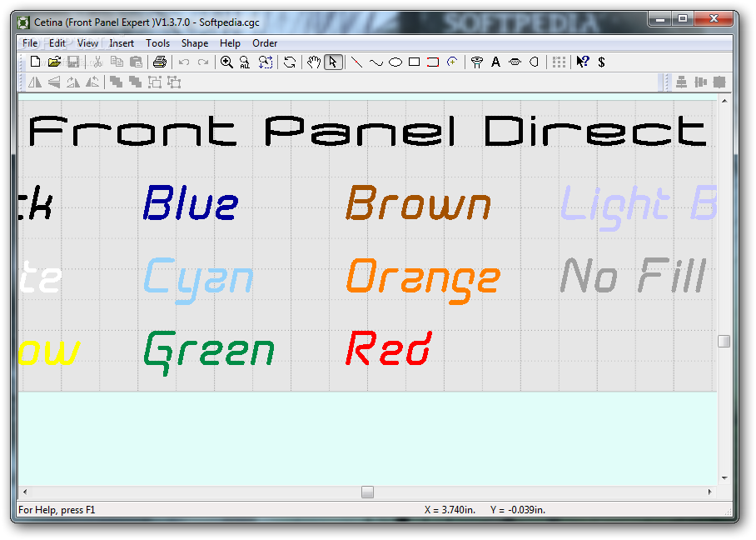Viewport: 756px width, 540px height.
Task: Open the Edit menu
Action: pyautogui.click(x=57, y=43)
